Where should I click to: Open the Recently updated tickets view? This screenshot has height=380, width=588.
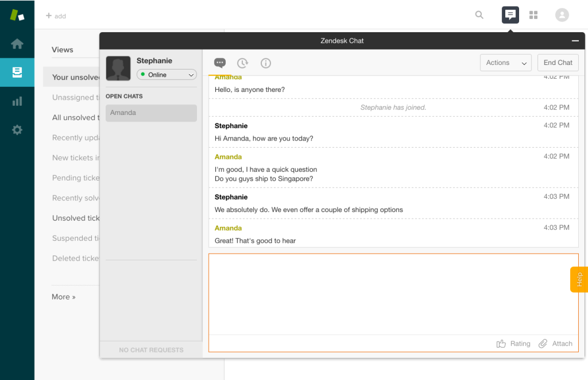point(76,138)
